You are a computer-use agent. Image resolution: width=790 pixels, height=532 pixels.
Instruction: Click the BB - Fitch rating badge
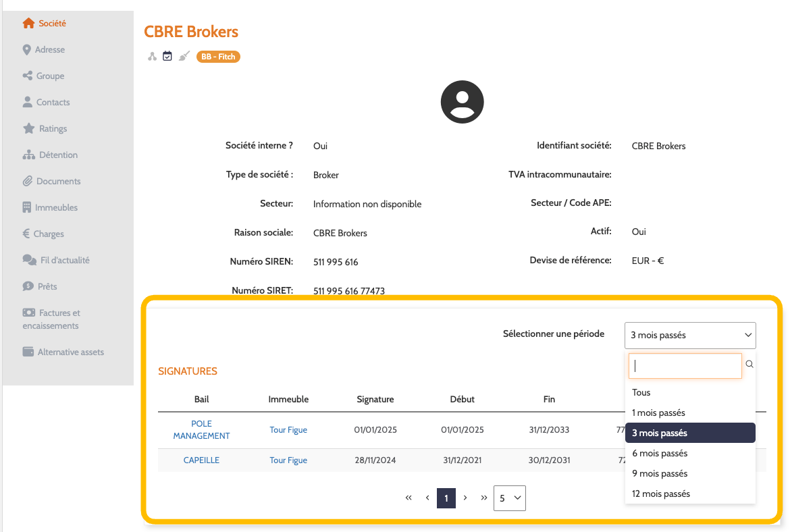tap(218, 57)
